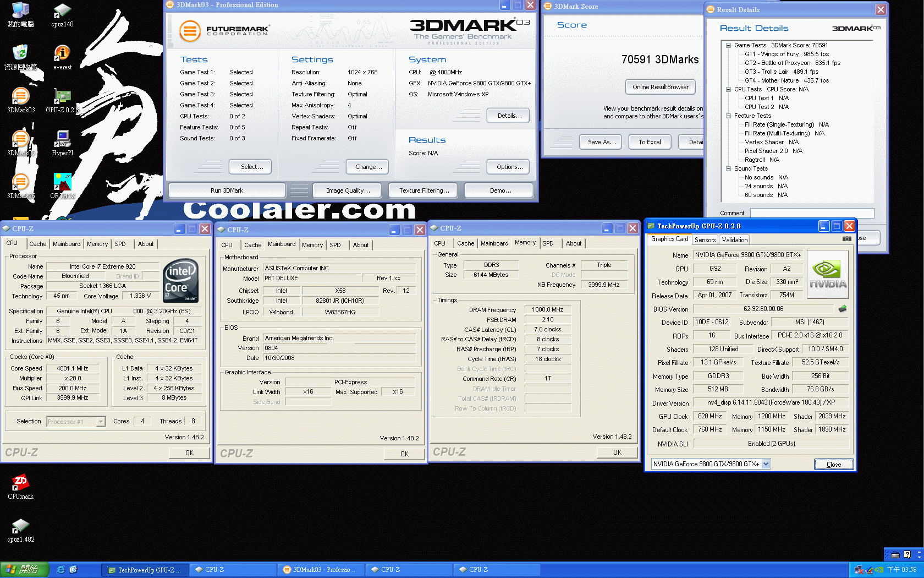Launch the 3DMark03 desktop shortcut
The width and height of the screenshot is (924, 578).
20,100
